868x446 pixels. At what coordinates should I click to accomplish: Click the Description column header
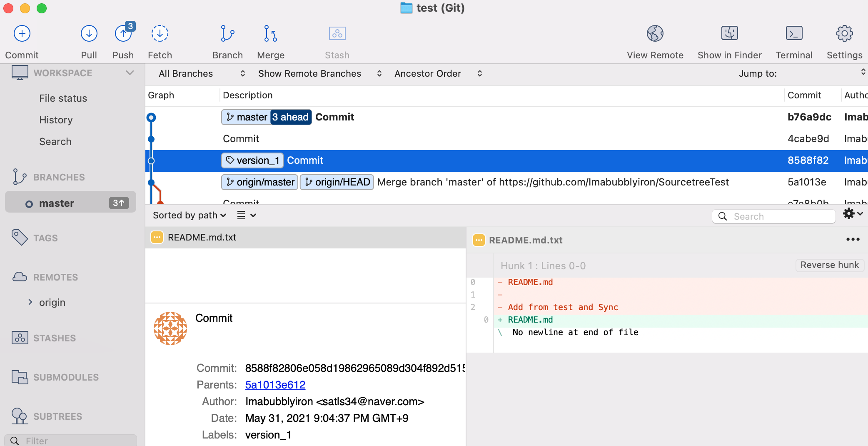(248, 95)
